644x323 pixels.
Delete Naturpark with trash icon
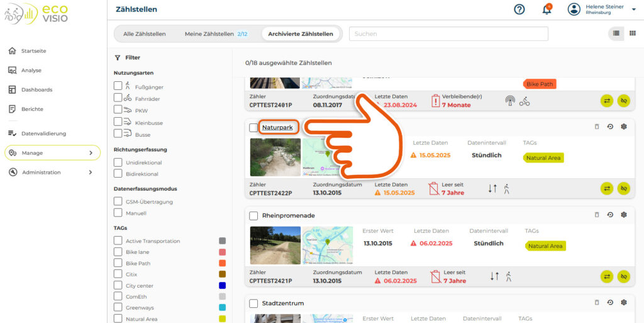597,127
